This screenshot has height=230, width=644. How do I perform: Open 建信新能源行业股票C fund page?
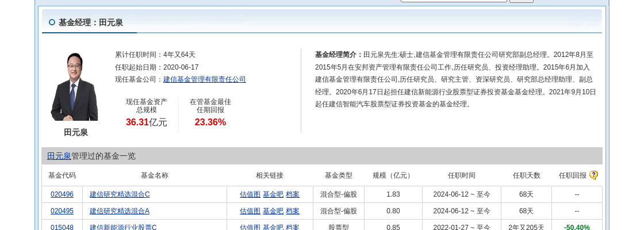tap(123, 227)
